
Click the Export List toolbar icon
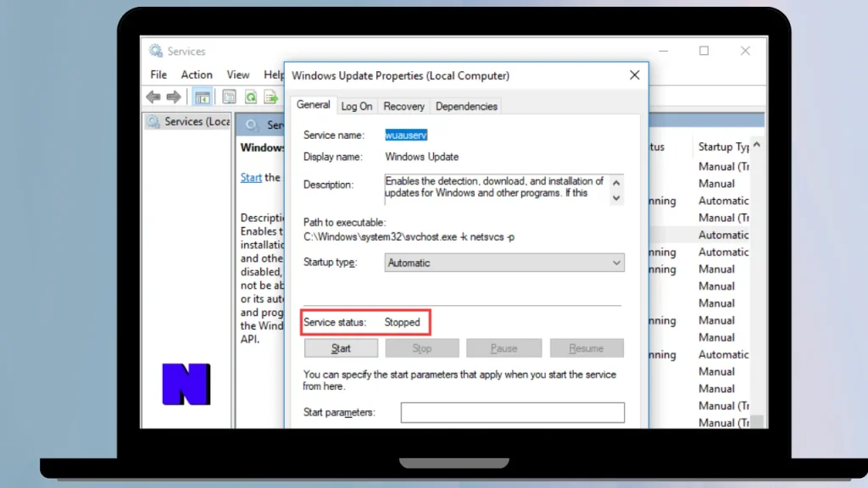(x=271, y=97)
